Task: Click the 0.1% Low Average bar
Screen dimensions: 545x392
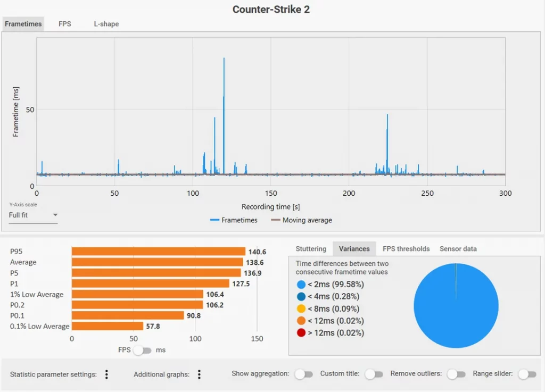Action: point(108,326)
